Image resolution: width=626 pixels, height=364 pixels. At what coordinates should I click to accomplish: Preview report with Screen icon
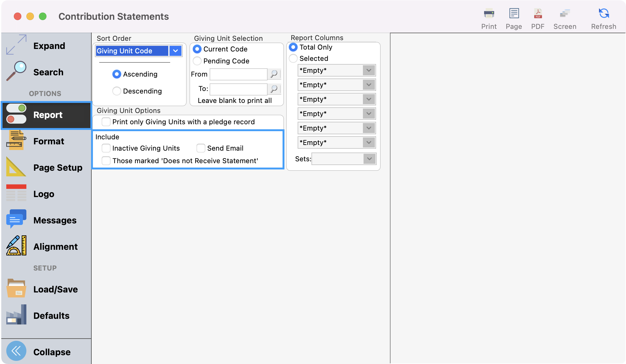coord(564,14)
